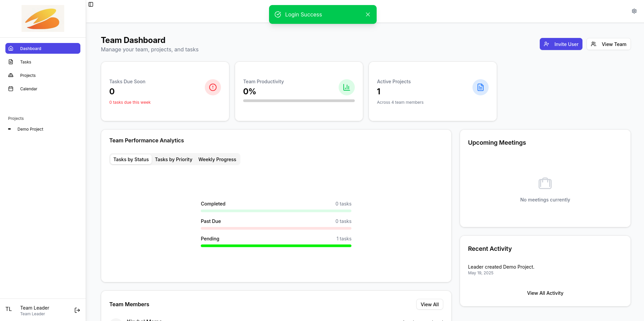The image size is (644, 321).
Task: Click the View Team button
Action: (608, 44)
